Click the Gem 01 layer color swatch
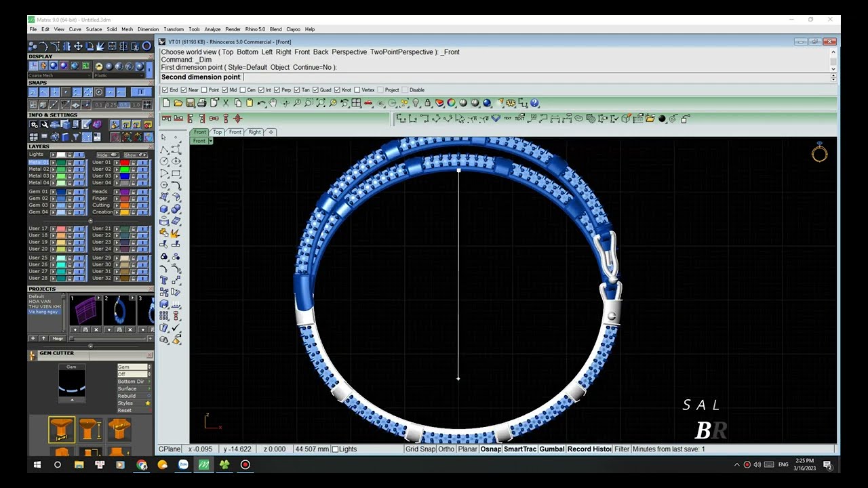Screen dimensions: 868x488 click(x=61, y=192)
